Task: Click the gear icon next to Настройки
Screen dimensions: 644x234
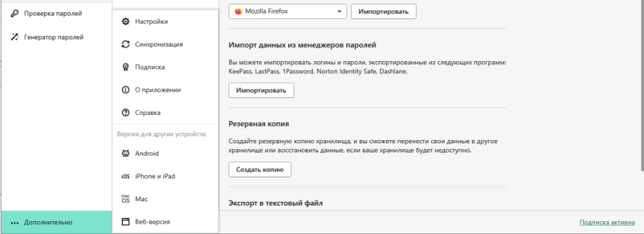Action: tap(126, 21)
